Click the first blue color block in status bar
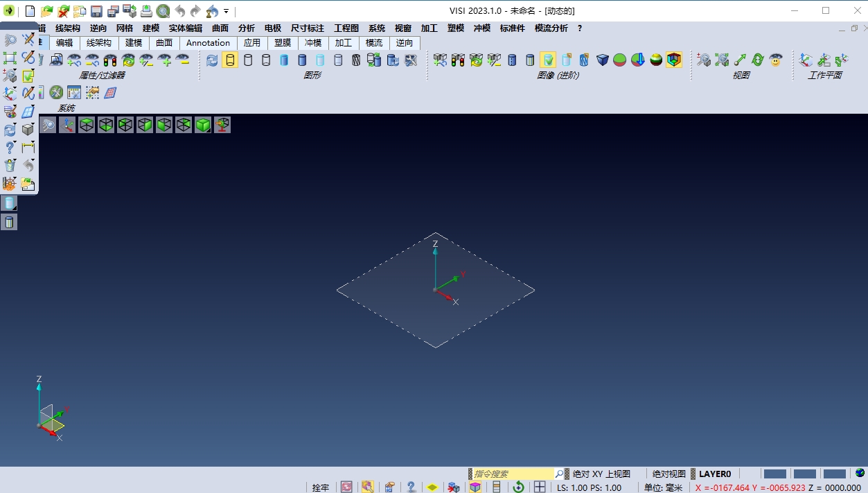868x493 pixels. [x=774, y=474]
